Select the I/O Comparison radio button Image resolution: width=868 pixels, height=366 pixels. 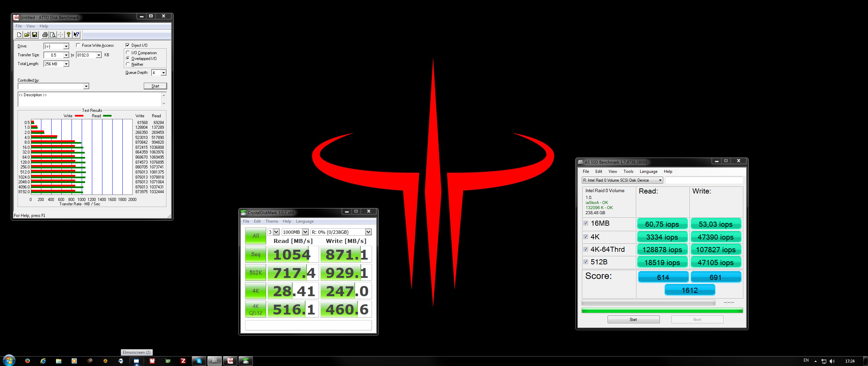click(128, 53)
